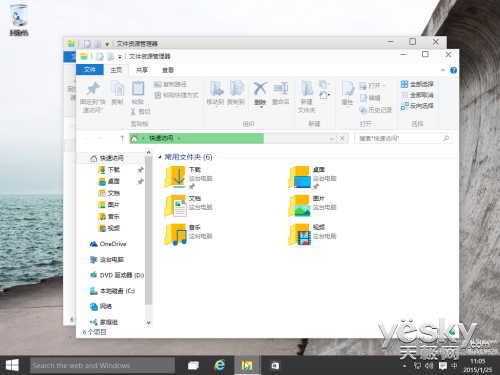Click the stop loading X button
Image resolution: width=500 pixels, height=375 pixels.
click(342, 138)
